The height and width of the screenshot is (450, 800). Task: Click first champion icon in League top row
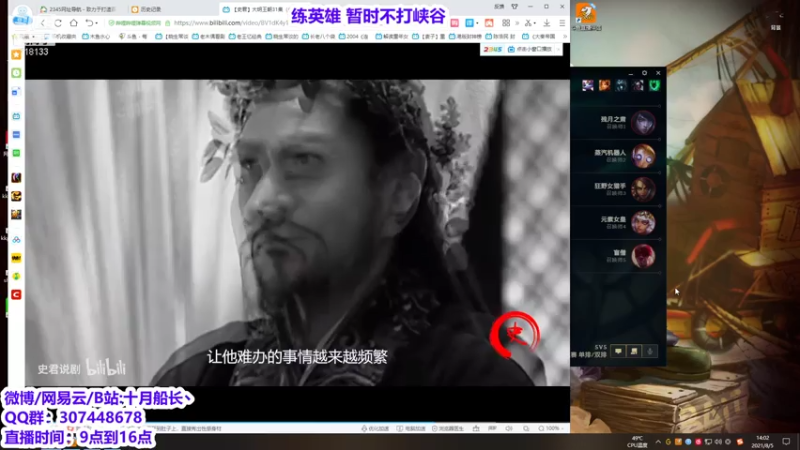click(588, 85)
